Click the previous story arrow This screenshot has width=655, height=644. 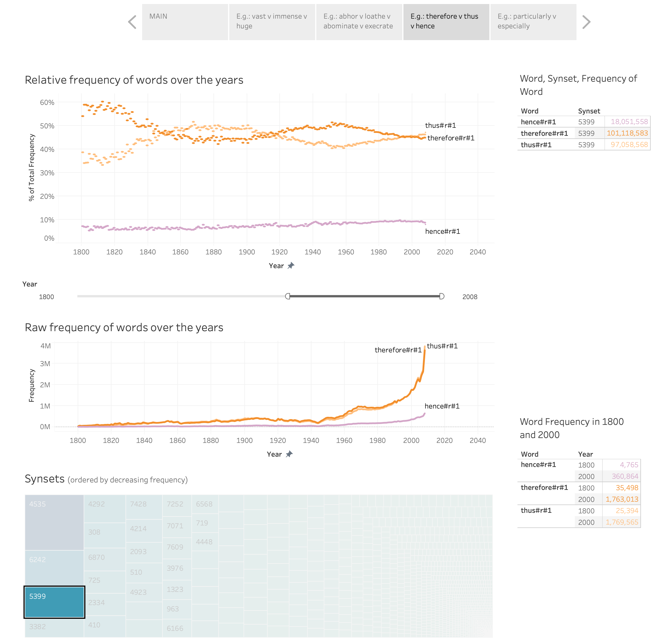(132, 22)
